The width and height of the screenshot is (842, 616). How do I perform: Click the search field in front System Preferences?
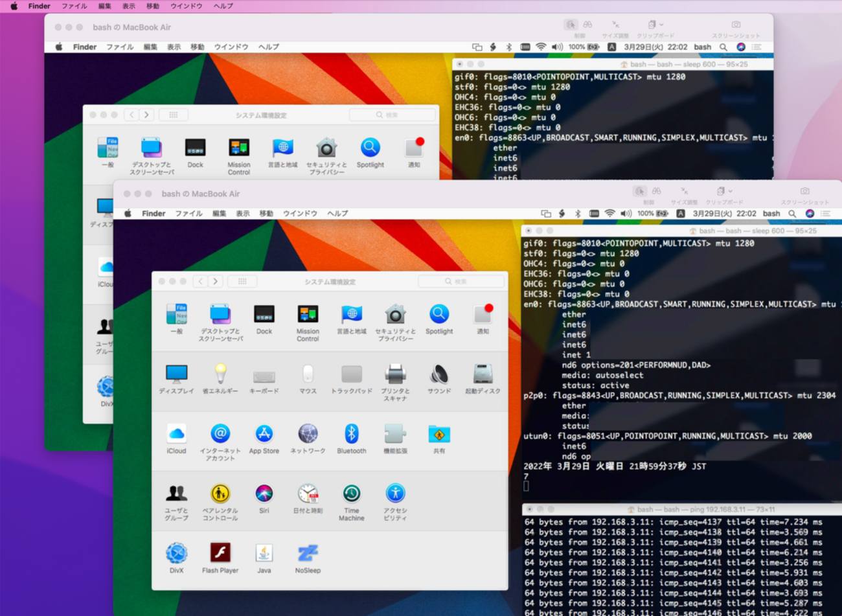[x=461, y=282]
